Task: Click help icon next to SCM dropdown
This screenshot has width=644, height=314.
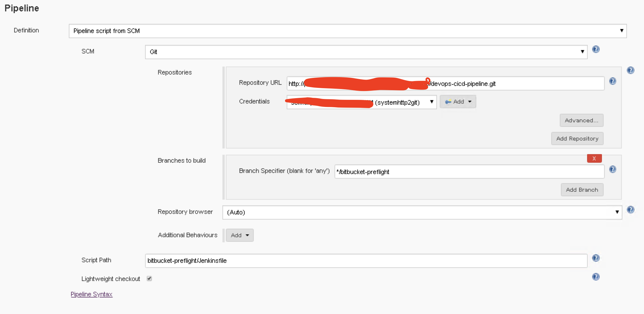Action: pos(596,49)
